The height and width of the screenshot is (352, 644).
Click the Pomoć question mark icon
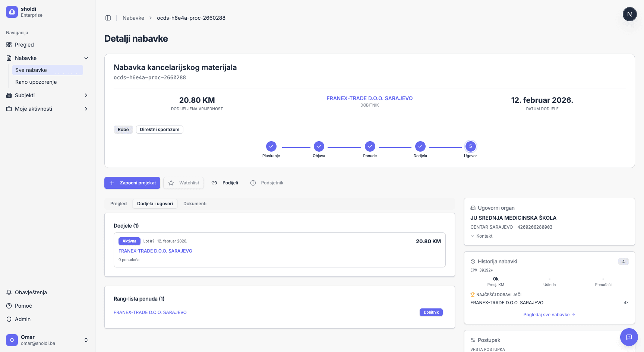pyautogui.click(x=9, y=305)
